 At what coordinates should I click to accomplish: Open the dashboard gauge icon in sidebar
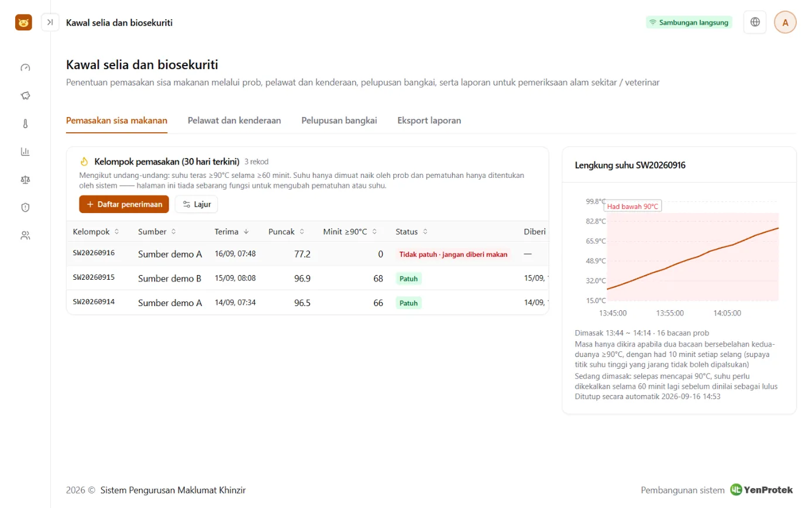(25, 67)
